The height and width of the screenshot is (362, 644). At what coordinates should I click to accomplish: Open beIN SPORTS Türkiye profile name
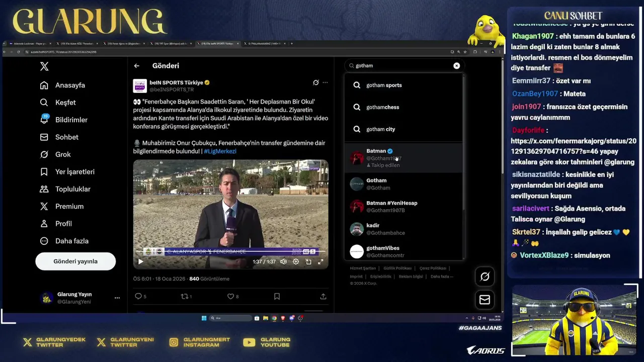point(176,82)
